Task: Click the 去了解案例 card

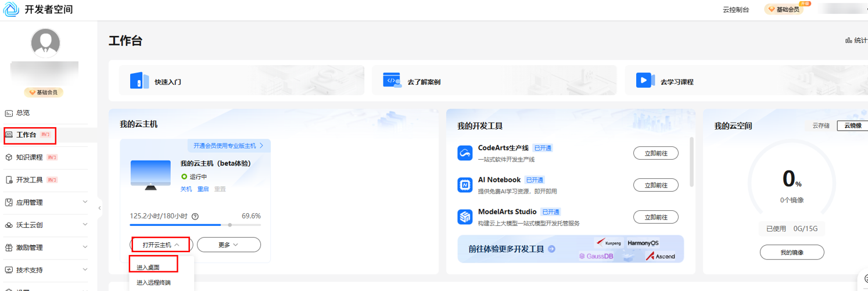Action: pos(494,80)
